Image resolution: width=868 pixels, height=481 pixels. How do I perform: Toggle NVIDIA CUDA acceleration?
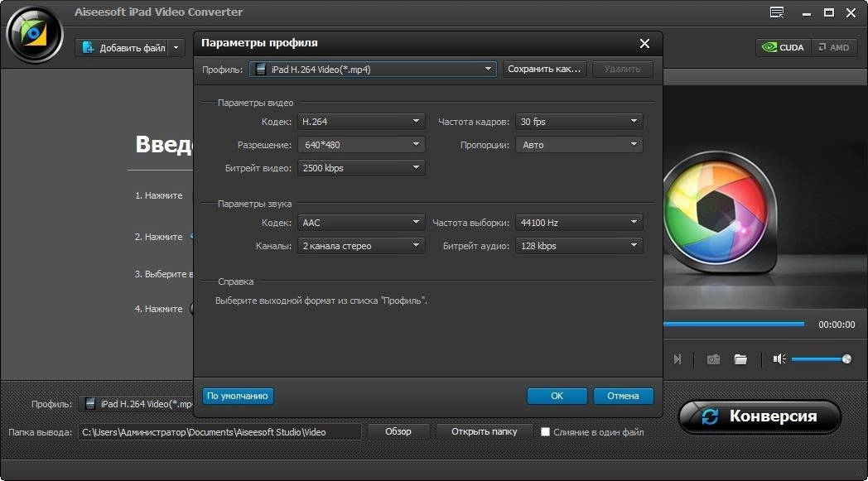click(x=784, y=47)
